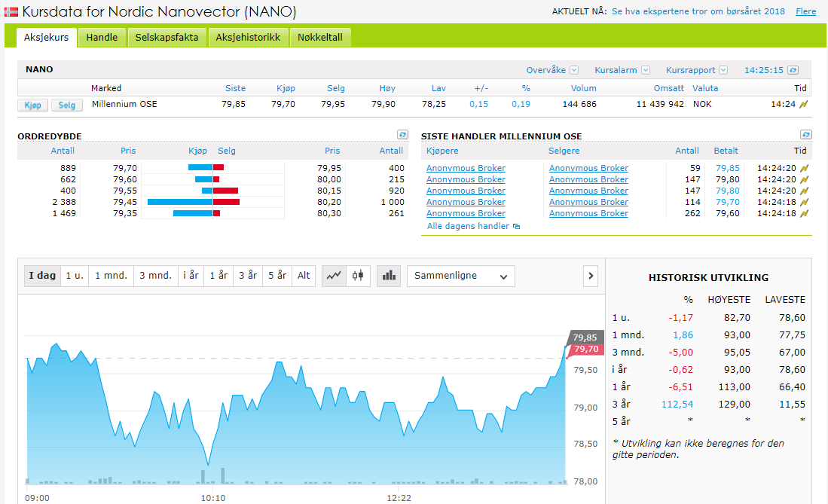Open Alle dagens handler link

point(469,226)
